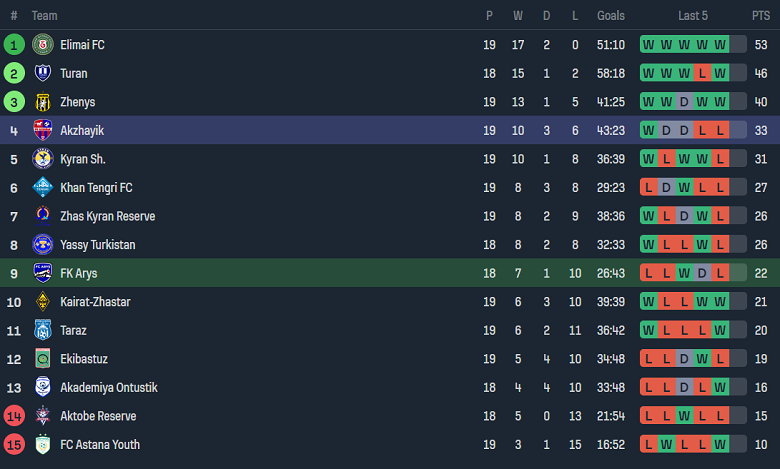Sort standings by Goals column header
This screenshot has height=469, width=780.
point(611,16)
